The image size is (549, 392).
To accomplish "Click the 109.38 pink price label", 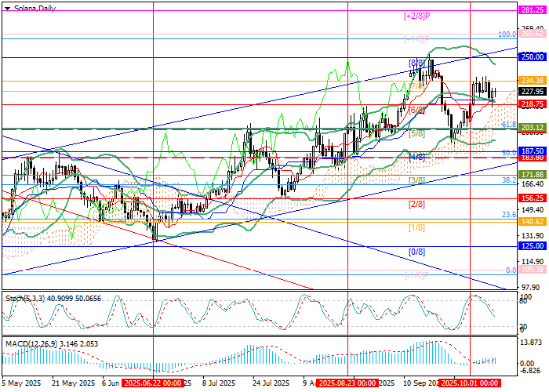I will pos(532,270).
